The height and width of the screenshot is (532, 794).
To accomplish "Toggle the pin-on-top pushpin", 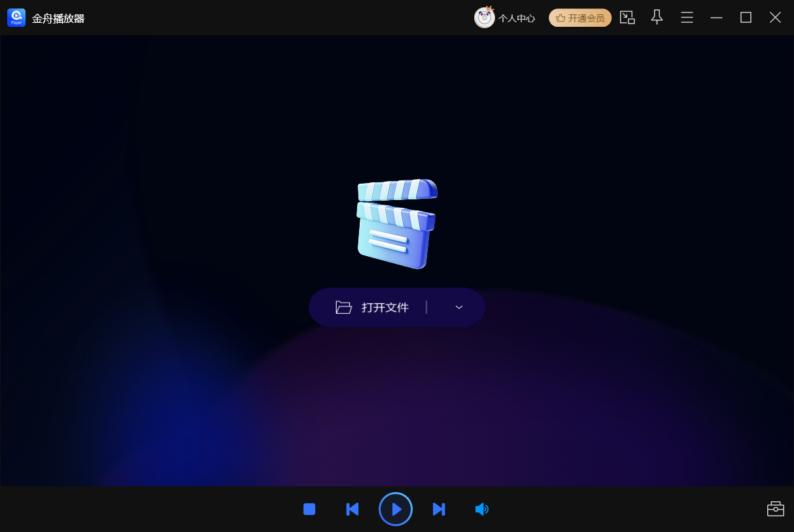I will point(657,18).
